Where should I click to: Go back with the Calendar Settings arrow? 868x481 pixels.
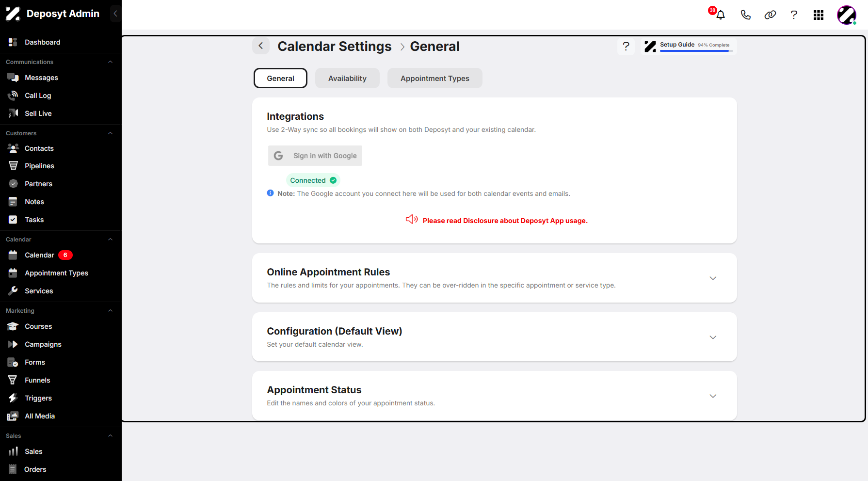coord(261,46)
